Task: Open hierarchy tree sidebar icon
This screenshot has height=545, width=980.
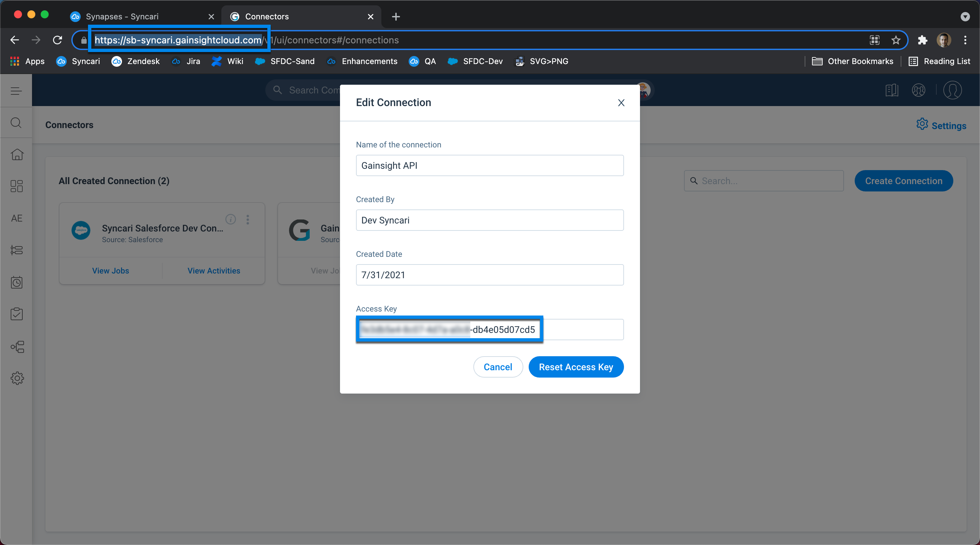Action: coord(17,347)
